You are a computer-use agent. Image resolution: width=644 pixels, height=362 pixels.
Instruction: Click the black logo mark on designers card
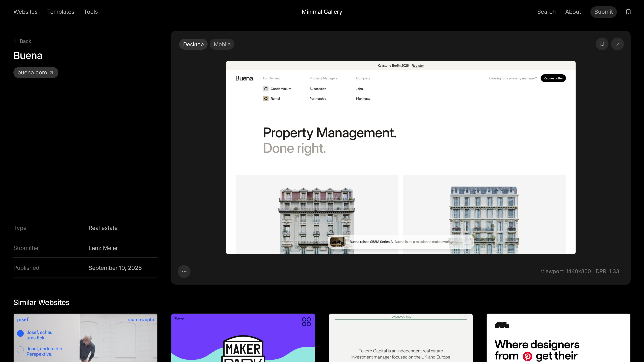click(501, 325)
